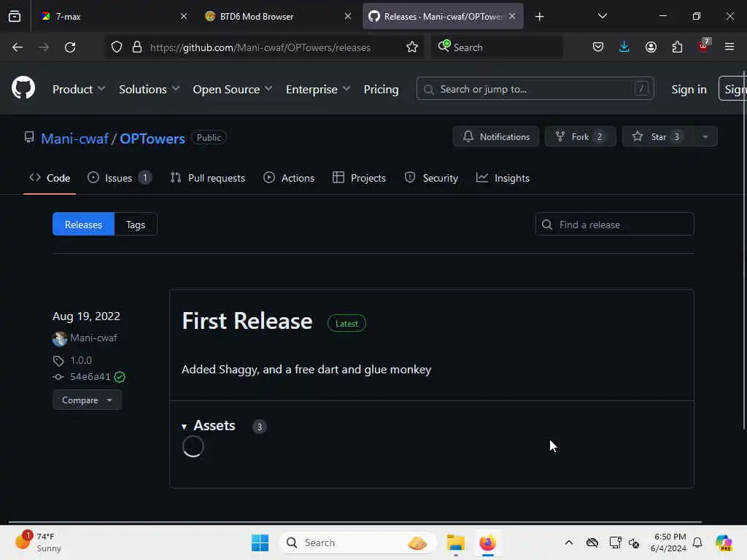Screen dimensions: 747x560
Task: Click the commit icon beside 54e6a41
Action: tap(58, 377)
